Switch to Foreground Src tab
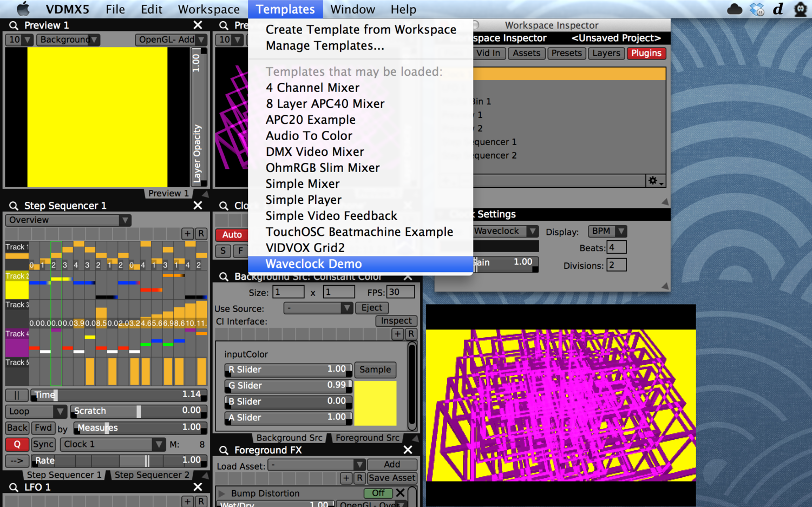 click(x=368, y=438)
